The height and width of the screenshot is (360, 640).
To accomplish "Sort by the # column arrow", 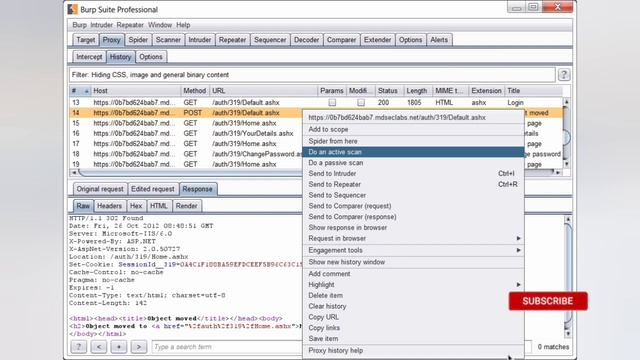I will 86,91.
